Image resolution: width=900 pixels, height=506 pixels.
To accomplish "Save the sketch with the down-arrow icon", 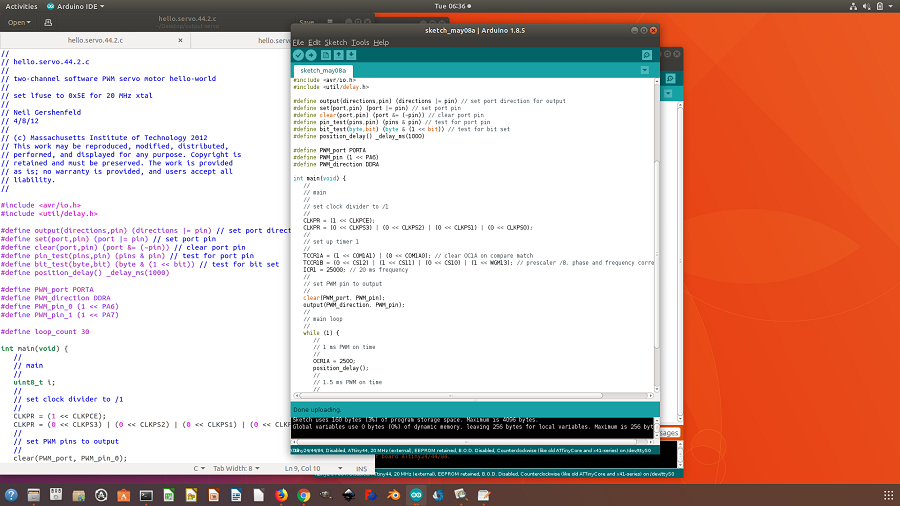I will point(351,55).
